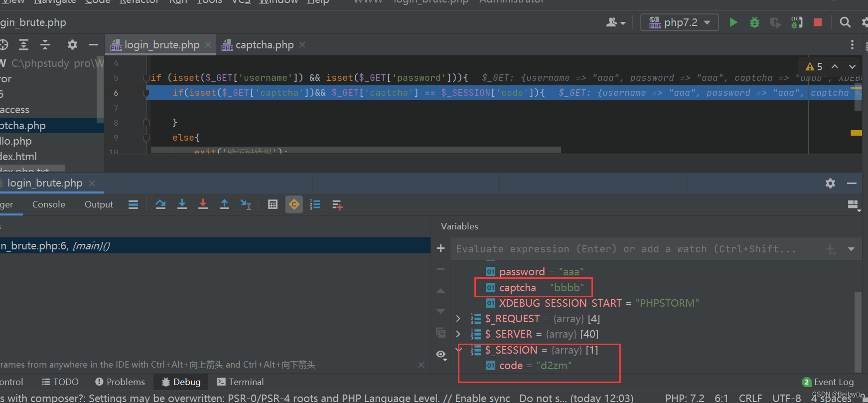Move watch down arrow icon
Screen dimensions: 868x403
(440, 311)
